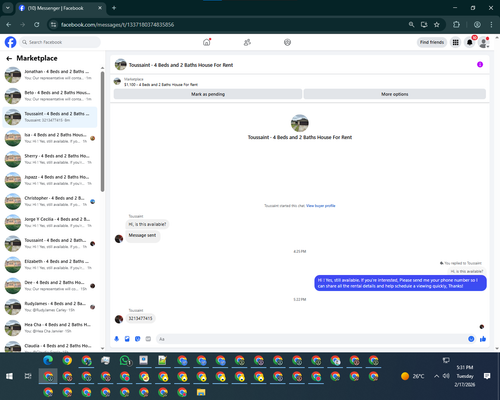The image size is (500, 400).
Task: Open Sherry conversation in list
Action: [50, 159]
